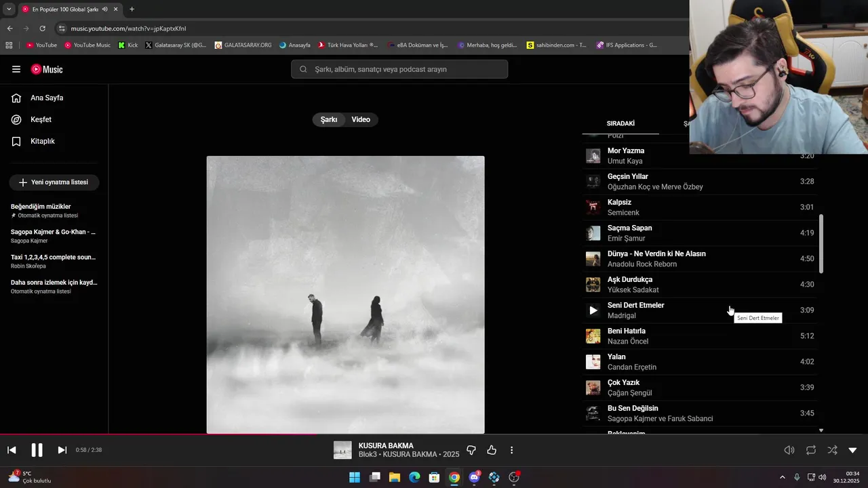Open Taxi 1,2,3,4,5 complete soundtrack playlist
The height and width of the screenshot is (488, 868).
coord(54,261)
